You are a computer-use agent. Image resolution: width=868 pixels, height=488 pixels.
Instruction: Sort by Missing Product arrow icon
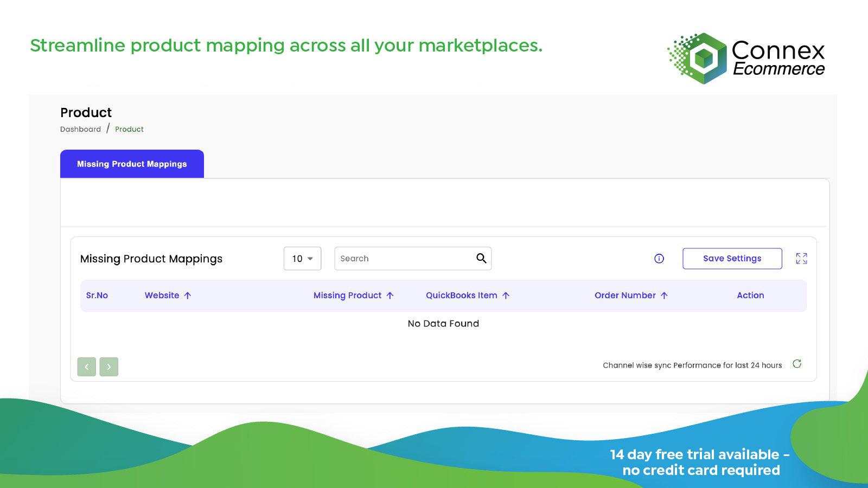click(390, 296)
